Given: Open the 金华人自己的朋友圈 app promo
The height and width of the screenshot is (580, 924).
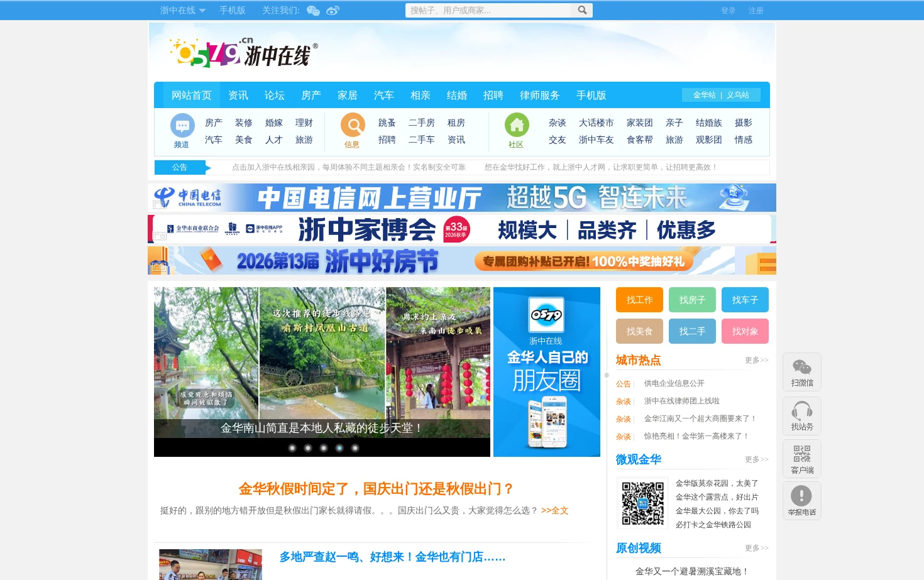Looking at the screenshot, I should pyautogui.click(x=547, y=372).
